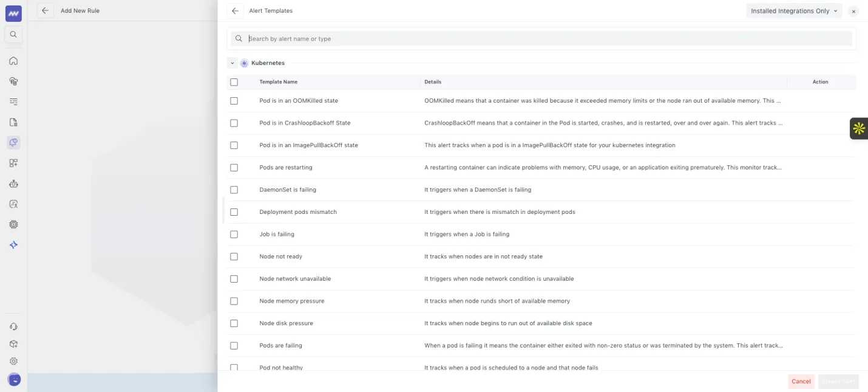The height and width of the screenshot is (392, 868).
Task: Click the Template Name column header
Action: [x=279, y=82]
